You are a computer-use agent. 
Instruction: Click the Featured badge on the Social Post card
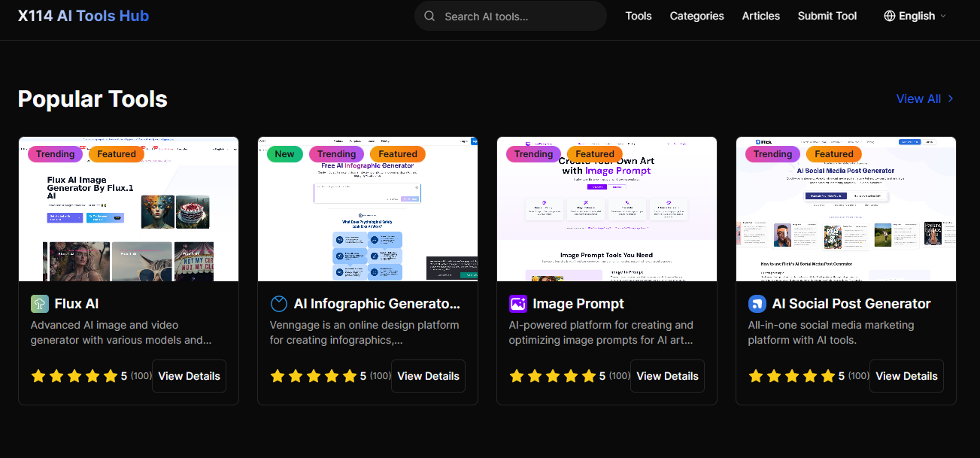[834, 154]
